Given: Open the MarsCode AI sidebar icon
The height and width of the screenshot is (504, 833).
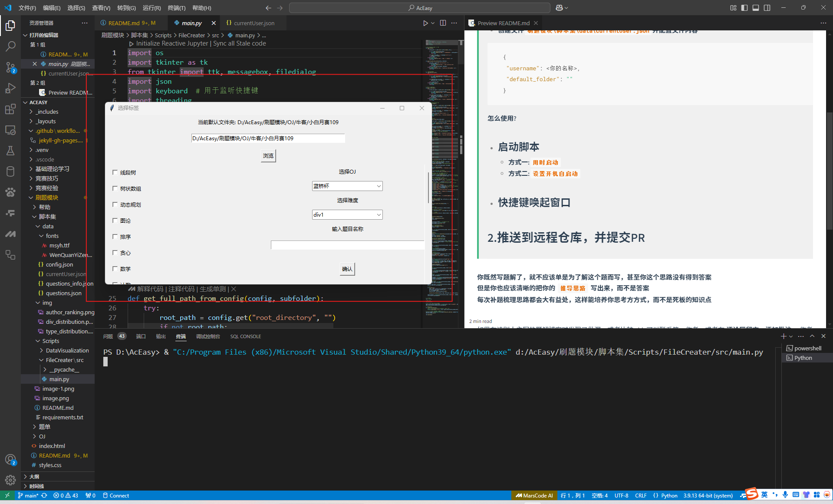Looking at the screenshot, I should pyautogui.click(x=10, y=234).
